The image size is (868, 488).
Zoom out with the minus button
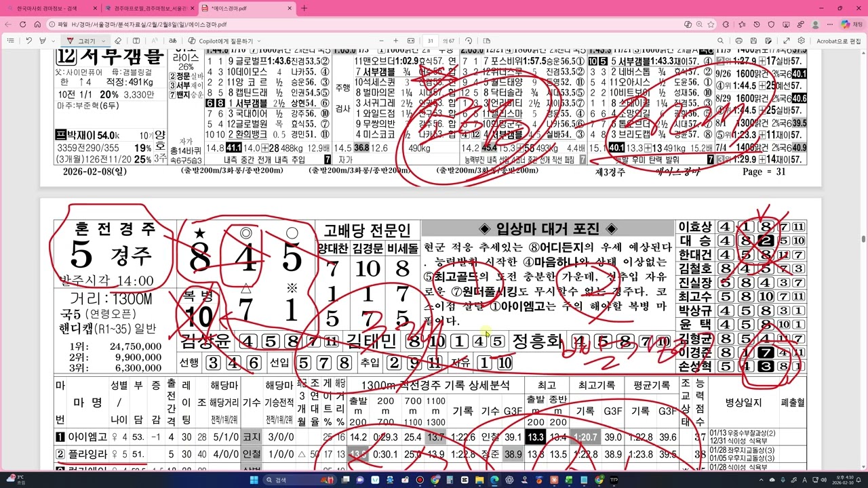point(381,41)
